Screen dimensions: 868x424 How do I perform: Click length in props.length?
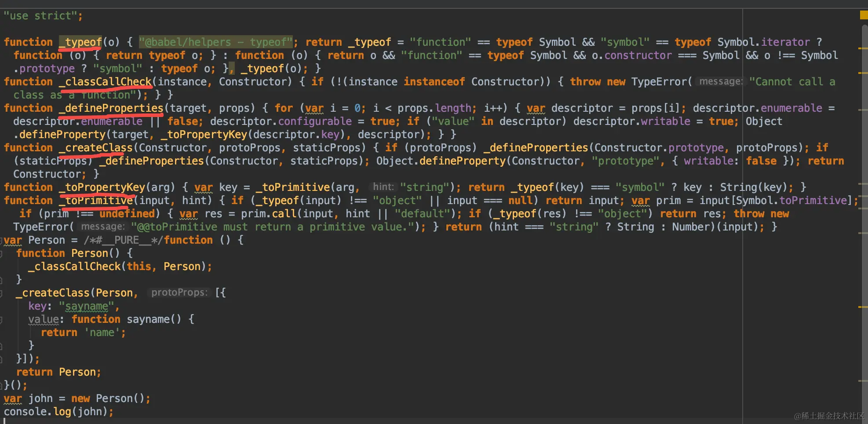453,108
